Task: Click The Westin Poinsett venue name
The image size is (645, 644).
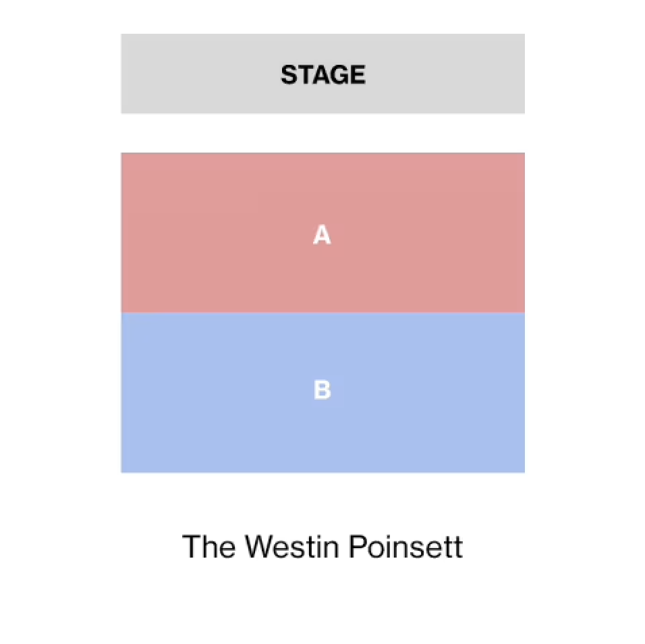Action: click(322, 546)
